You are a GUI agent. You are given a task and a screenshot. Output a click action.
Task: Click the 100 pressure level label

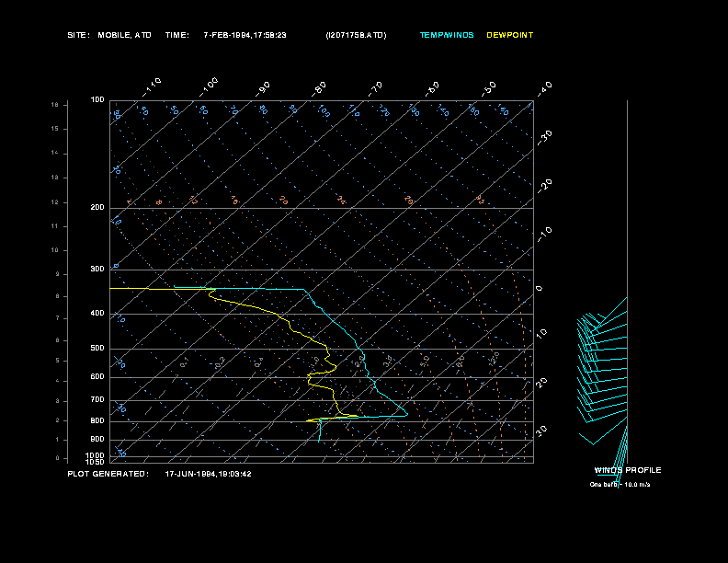click(x=97, y=100)
